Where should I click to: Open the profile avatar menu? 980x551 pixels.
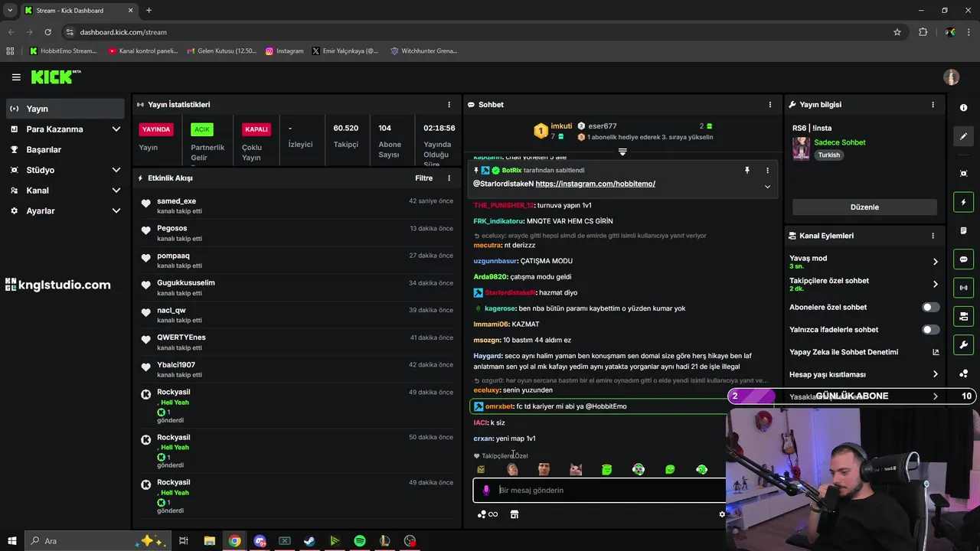951,77
